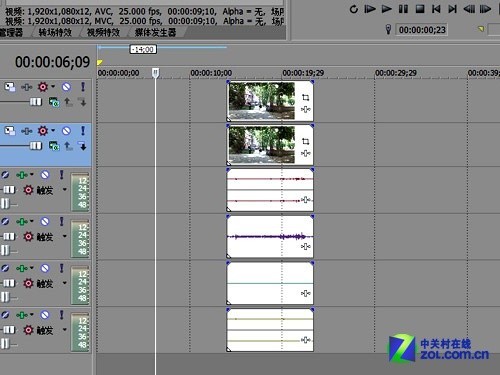Solo the first video track
The image size is (500, 375).
click(83, 87)
